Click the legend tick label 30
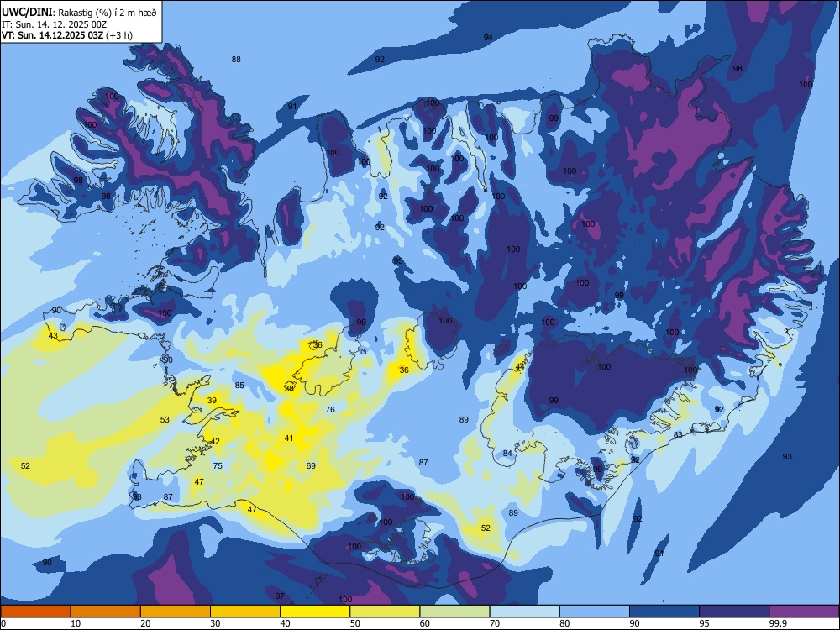Screen dimensions: 840x630 coord(215,623)
